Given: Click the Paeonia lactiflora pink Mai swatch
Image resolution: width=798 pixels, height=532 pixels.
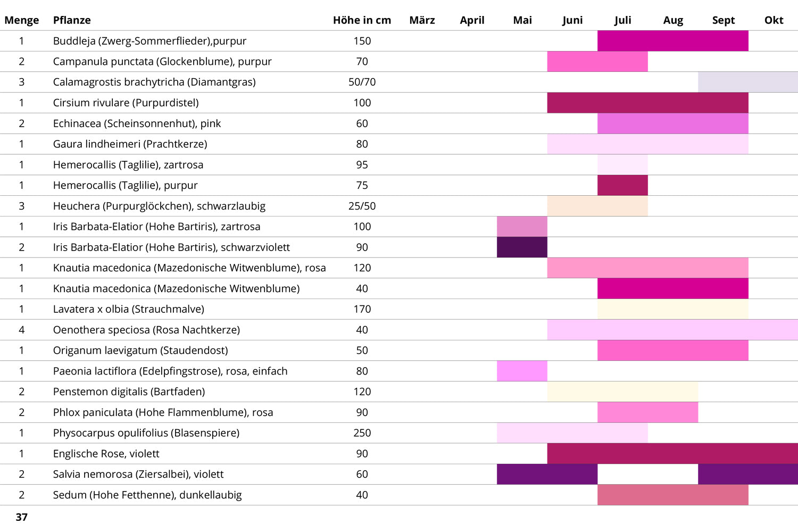Looking at the screenshot, I should click(522, 371).
